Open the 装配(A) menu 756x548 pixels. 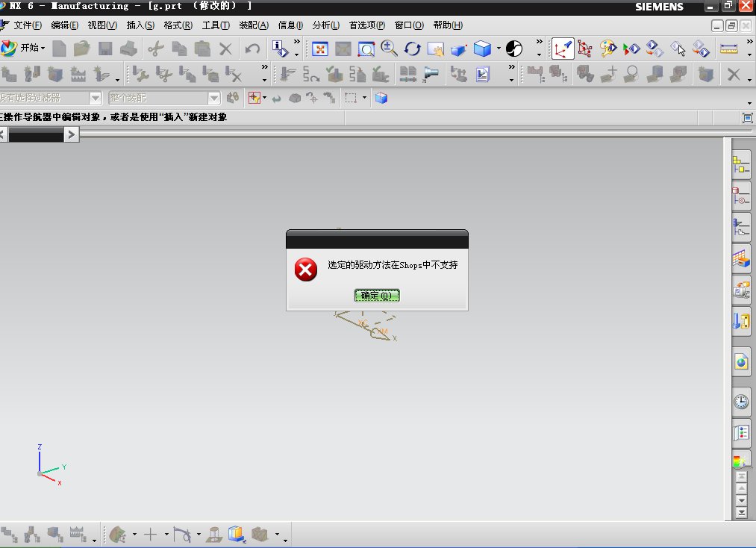(x=254, y=25)
